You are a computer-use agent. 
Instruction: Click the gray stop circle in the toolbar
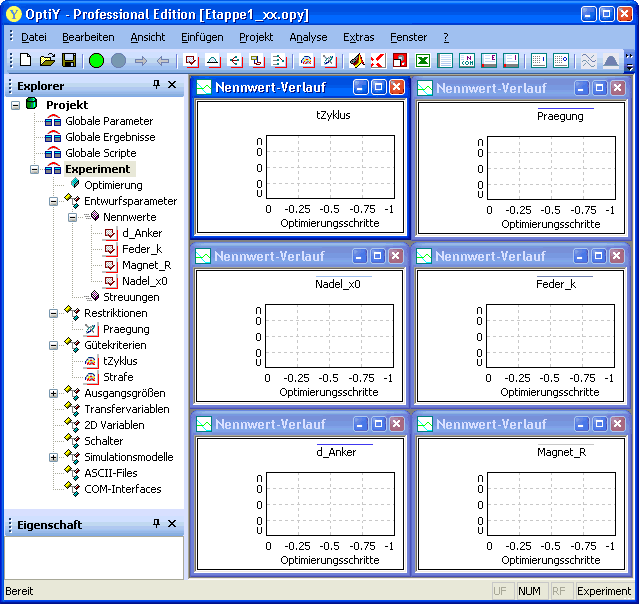pos(118,61)
